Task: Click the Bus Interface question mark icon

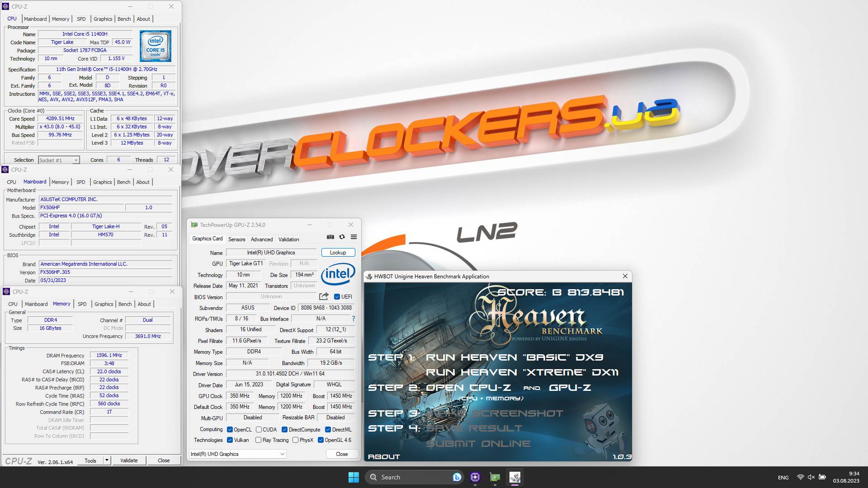Action: pos(354,319)
